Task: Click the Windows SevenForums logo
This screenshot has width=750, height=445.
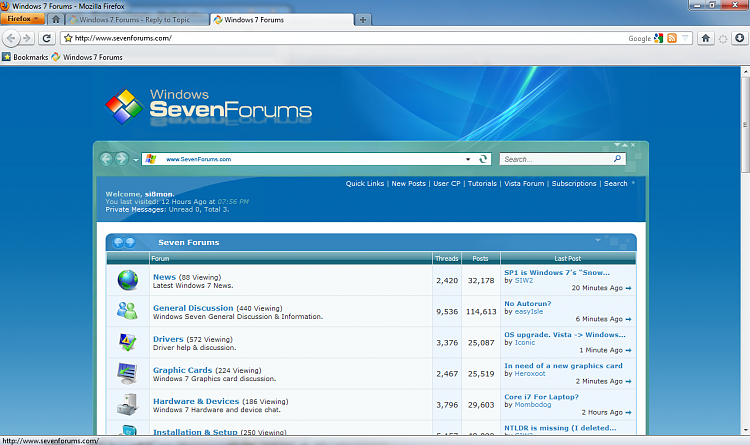Action: [x=209, y=106]
